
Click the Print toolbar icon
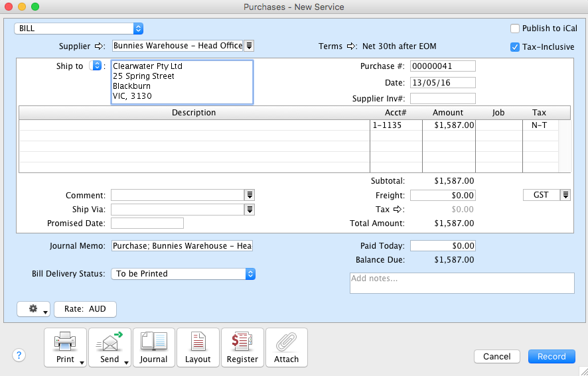click(65, 343)
